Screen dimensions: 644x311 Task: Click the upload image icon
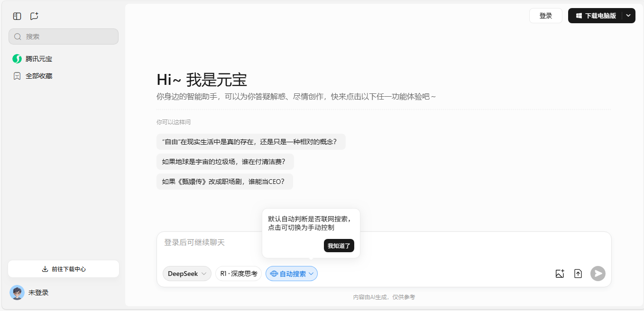[560, 274]
